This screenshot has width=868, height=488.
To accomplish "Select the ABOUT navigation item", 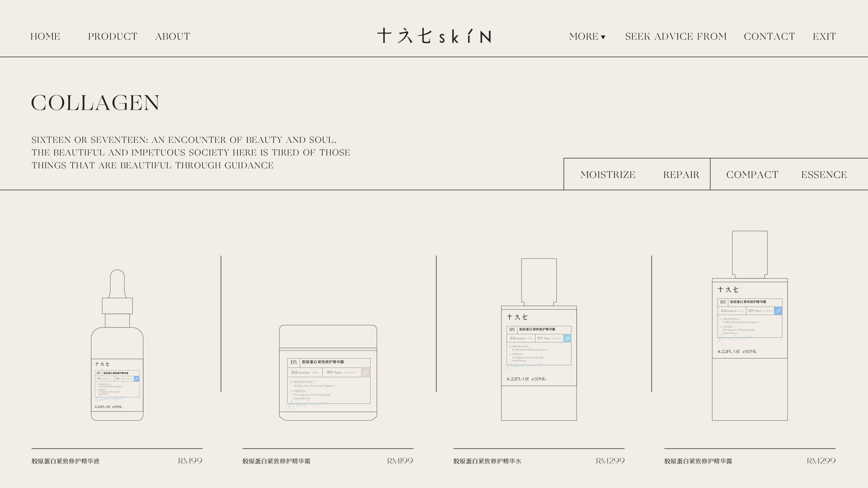I will (172, 37).
